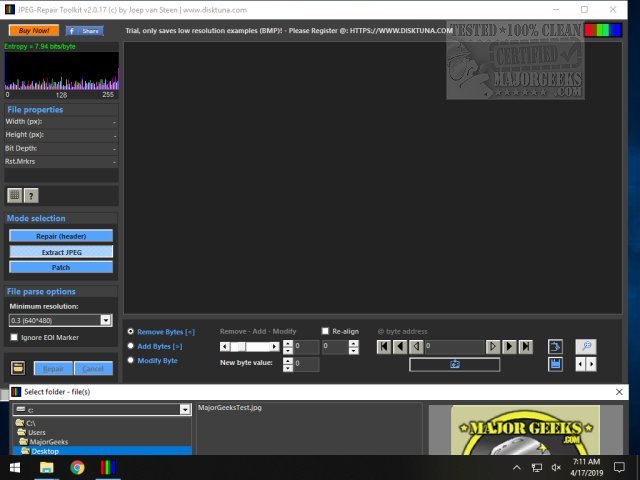Jump to last byte address button

click(526, 347)
